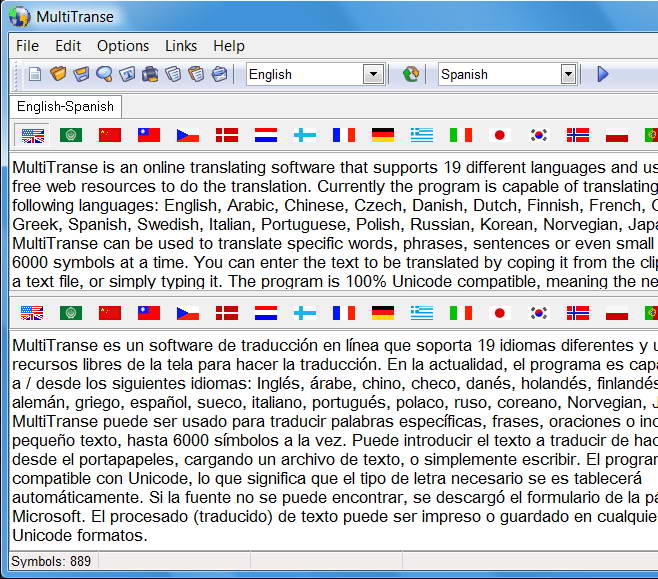This screenshot has width=658, height=579.
Task: Select Chinese PRC flag in source row
Action: pos(110,135)
